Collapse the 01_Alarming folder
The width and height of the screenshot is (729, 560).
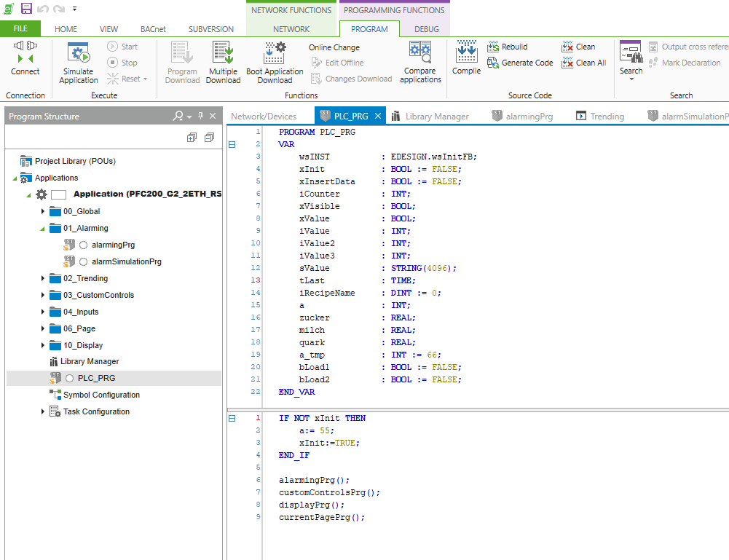tap(43, 229)
